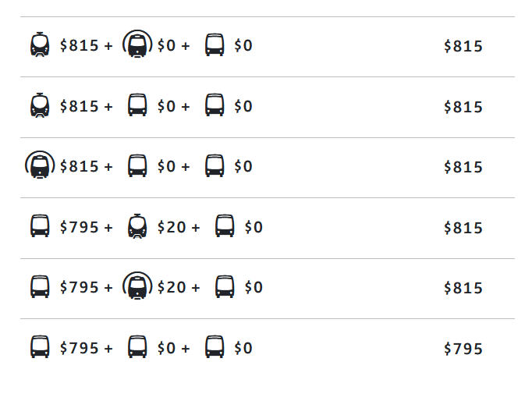This screenshot has height=401, width=532.
Task: Click the first $795 amount in the last row
Action: pyautogui.click(x=80, y=348)
